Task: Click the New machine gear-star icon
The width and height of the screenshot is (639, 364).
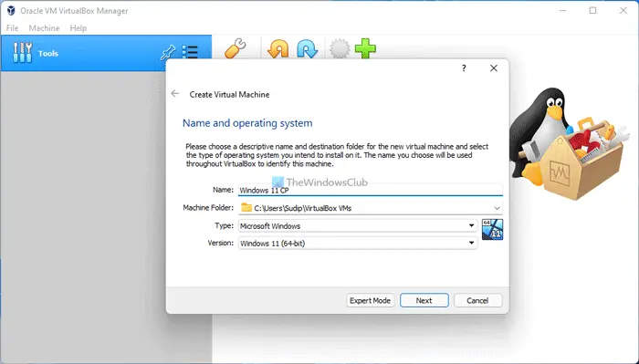Action: 339,49
